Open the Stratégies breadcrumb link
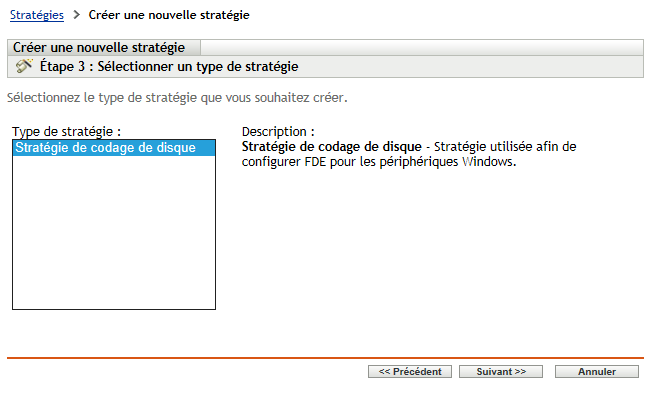 point(37,15)
